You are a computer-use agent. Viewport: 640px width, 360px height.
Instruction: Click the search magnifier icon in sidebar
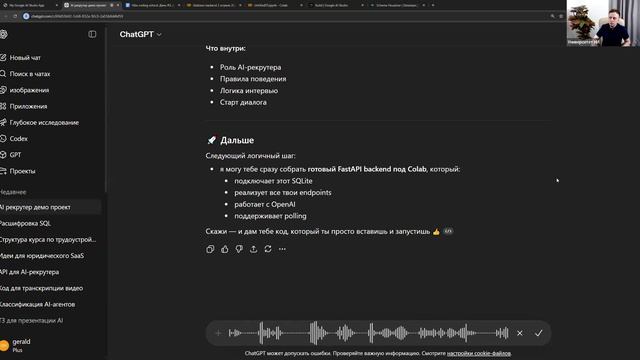(3, 74)
